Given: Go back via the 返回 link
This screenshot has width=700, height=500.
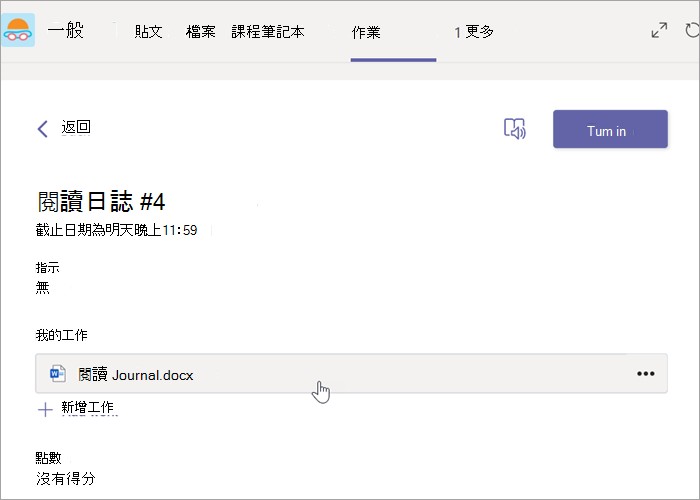Looking at the screenshot, I should 76,127.
